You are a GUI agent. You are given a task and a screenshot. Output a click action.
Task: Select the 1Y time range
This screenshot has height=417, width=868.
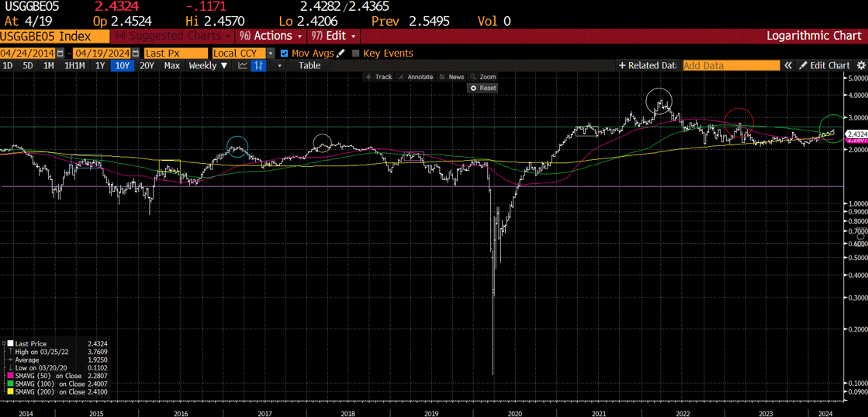[99, 65]
